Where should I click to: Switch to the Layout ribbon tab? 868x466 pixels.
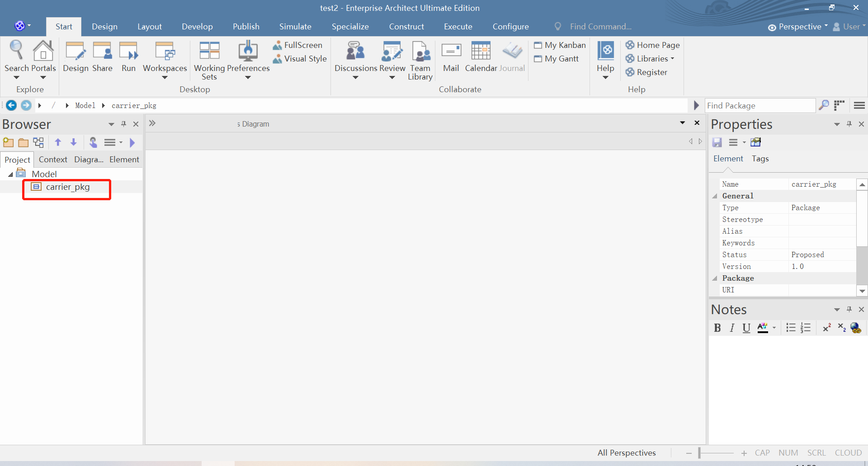click(x=150, y=27)
